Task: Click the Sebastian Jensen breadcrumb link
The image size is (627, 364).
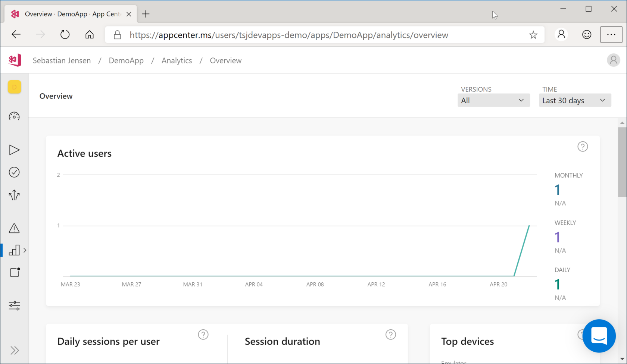Action: (x=62, y=60)
